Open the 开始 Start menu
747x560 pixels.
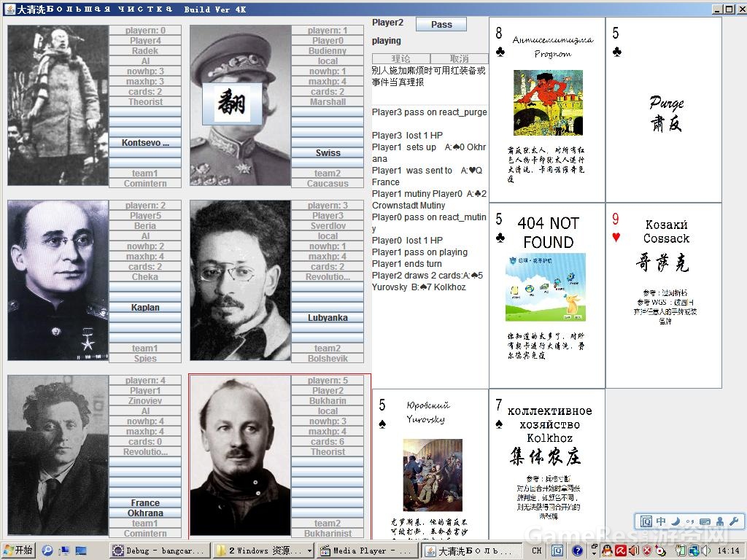(18, 551)
